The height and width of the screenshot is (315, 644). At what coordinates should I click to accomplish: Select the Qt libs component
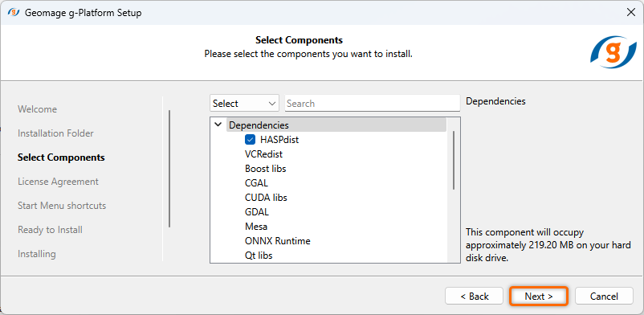click(259, 256)
